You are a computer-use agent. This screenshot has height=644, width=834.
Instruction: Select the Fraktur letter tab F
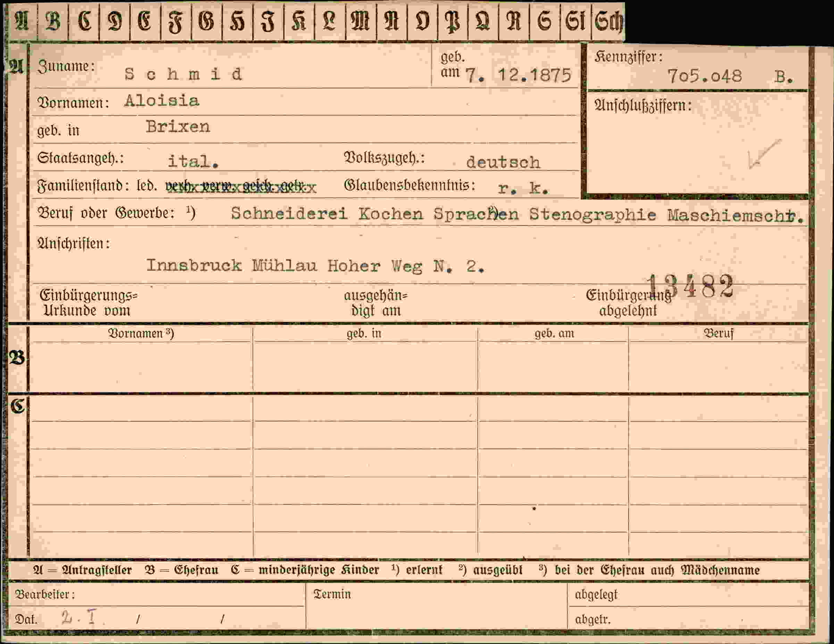[x=176, y=22]
